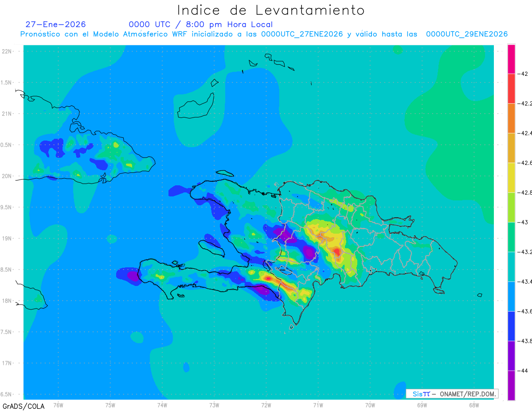Click longitude label "69W"

[422, 405]
